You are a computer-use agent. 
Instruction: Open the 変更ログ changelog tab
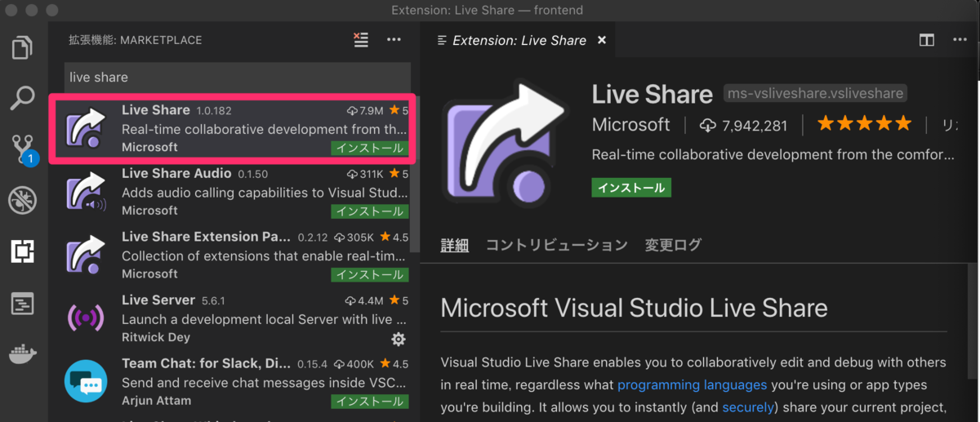click(673, 245)
